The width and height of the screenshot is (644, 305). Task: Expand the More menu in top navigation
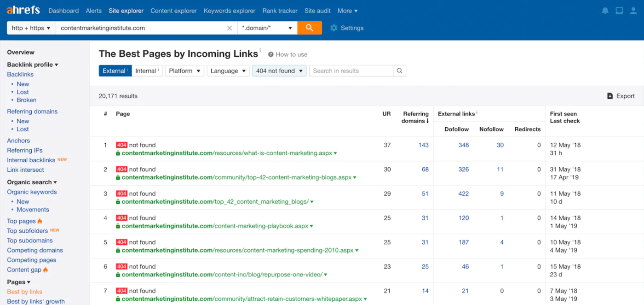pos(347,11)
